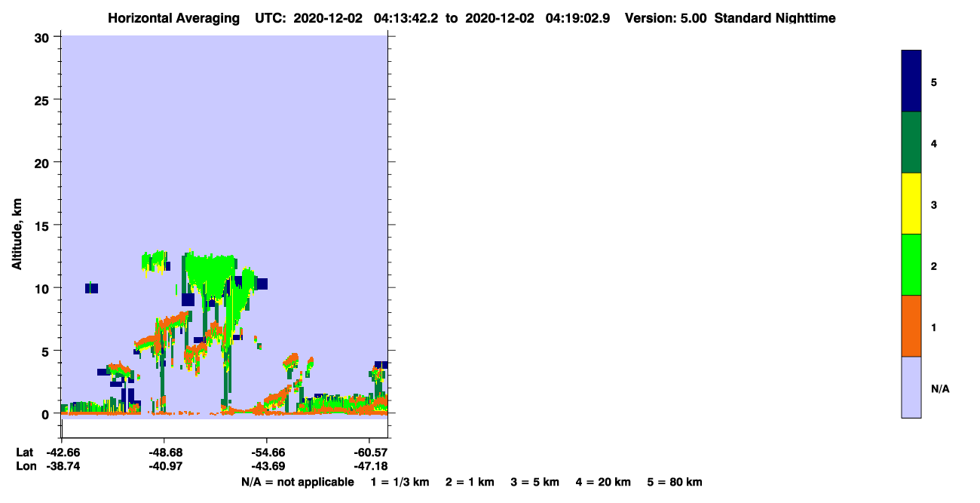
Task: Click the altitude tick label 25
Action: click(44, 100)
